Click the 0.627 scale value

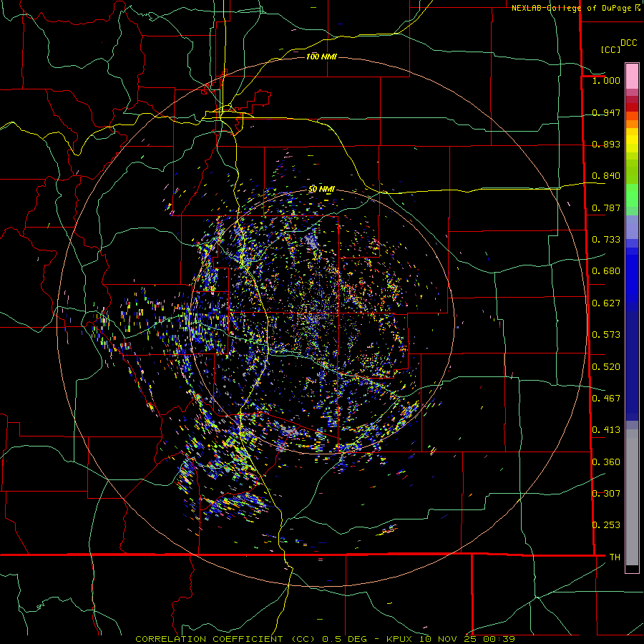pos(606,303)
